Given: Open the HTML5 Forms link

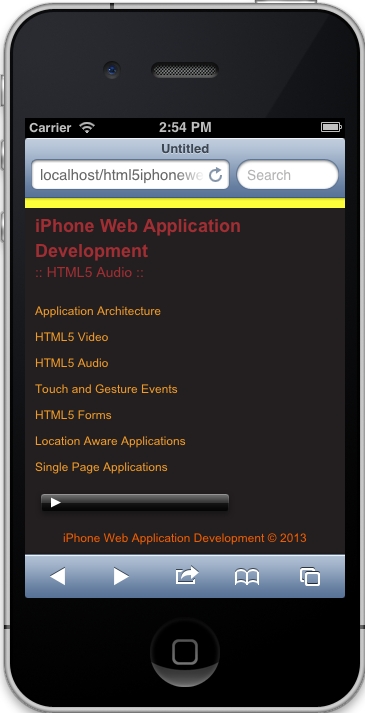Looking at the screenshot, I should click(x=73, y=415).
